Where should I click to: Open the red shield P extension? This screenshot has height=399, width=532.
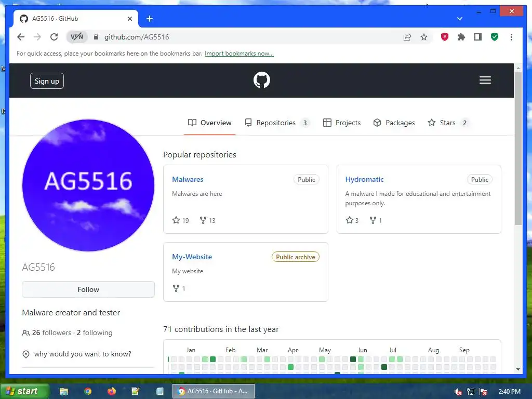click(445, 37)
